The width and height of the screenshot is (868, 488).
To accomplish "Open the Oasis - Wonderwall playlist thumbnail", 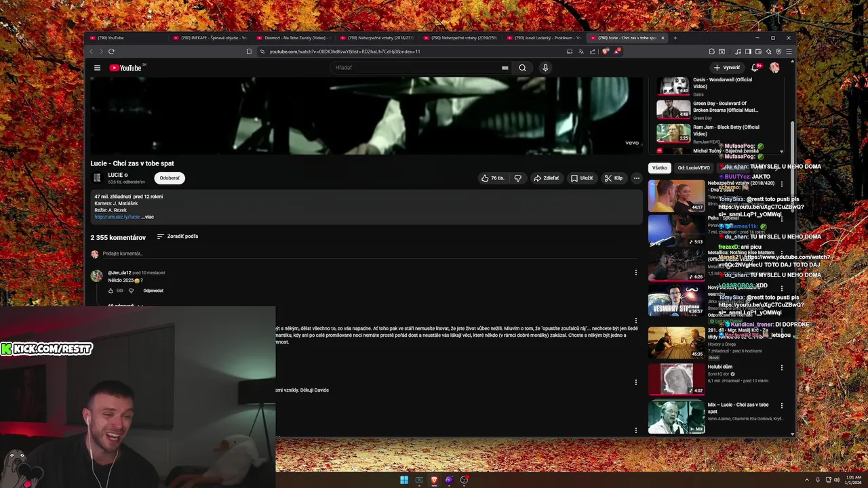I will point(673,85).
